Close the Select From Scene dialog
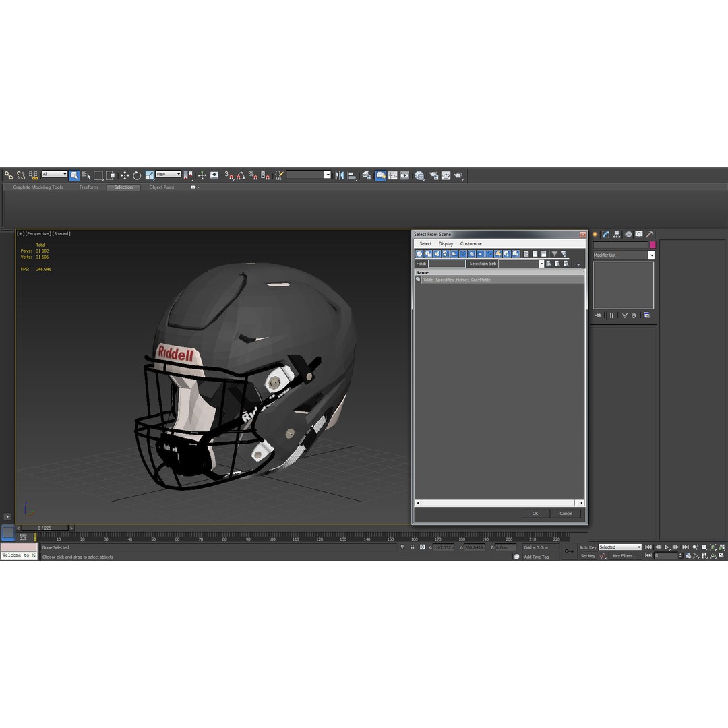The width and height of the screenshot is (728, 728). (x=582, y=235)
